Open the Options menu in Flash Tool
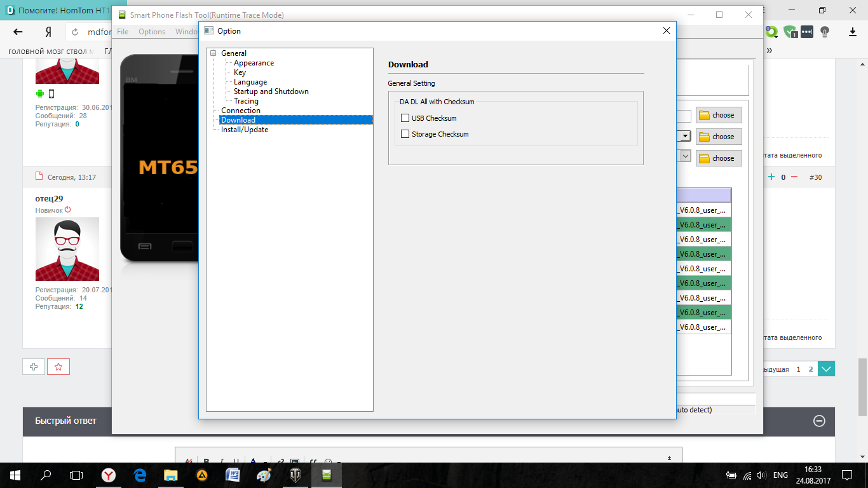 coord(152,32)
